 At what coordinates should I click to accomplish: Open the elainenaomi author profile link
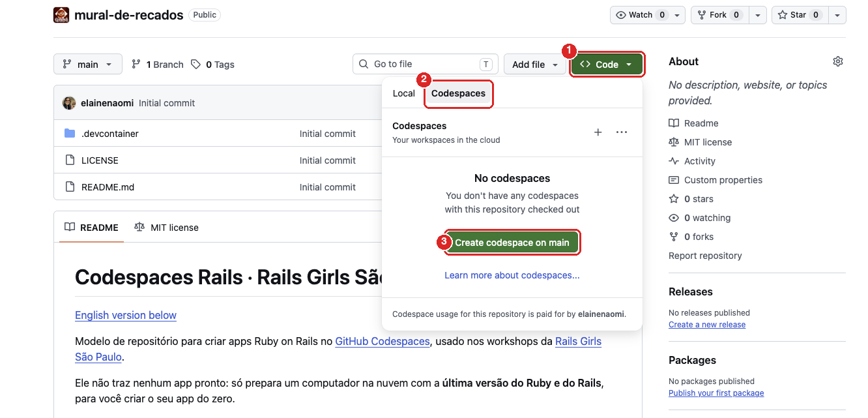coord(108,103)
